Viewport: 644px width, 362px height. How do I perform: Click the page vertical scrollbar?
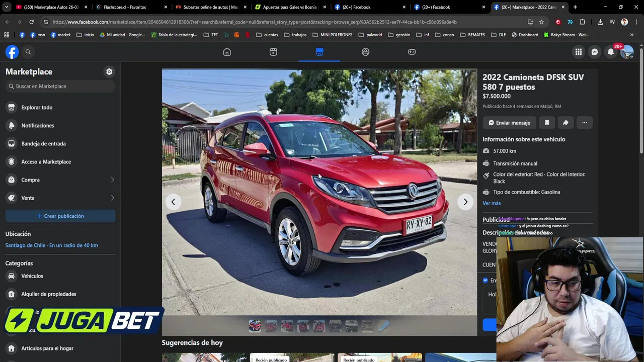641,101
